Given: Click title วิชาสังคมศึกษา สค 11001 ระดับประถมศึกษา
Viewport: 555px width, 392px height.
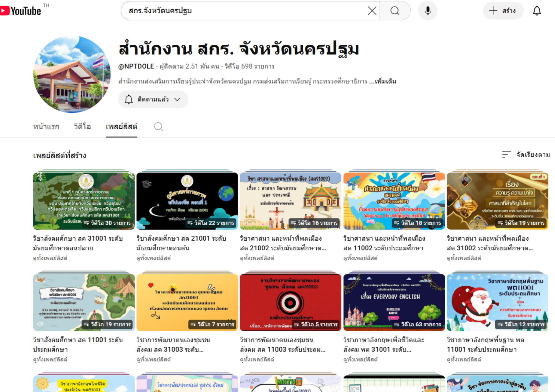Looking at the screenshot, I should (78, 345).
